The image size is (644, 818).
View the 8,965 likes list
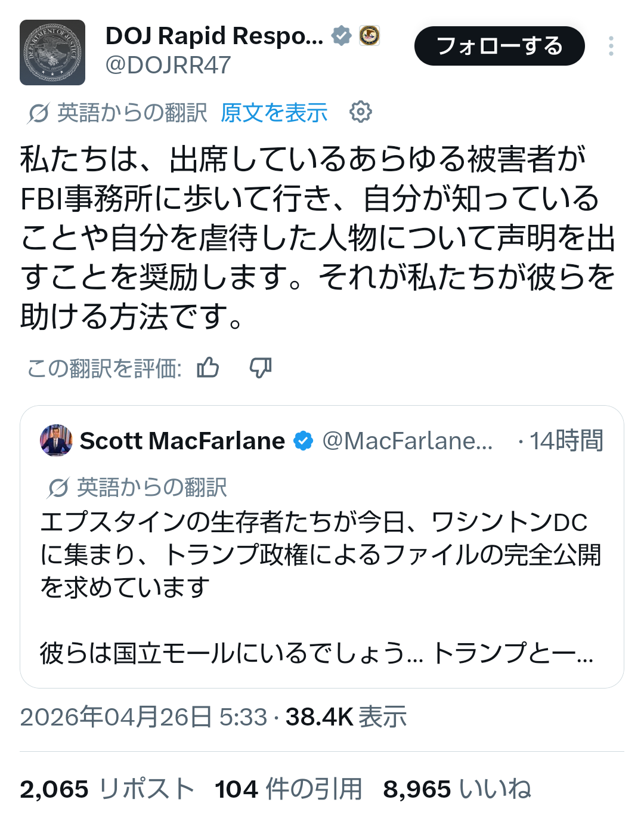(x=457, y=789)
